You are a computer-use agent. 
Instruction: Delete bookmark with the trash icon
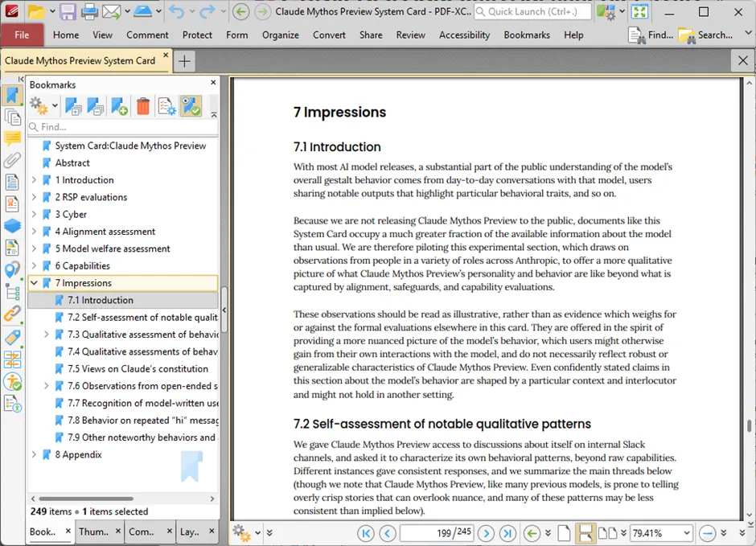pyautogui.click(x=142, y=106)
